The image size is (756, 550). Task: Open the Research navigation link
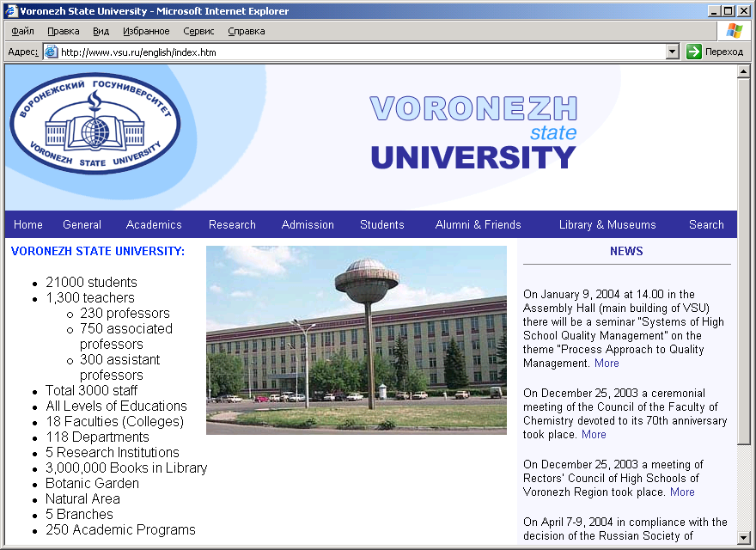(232, 225)
